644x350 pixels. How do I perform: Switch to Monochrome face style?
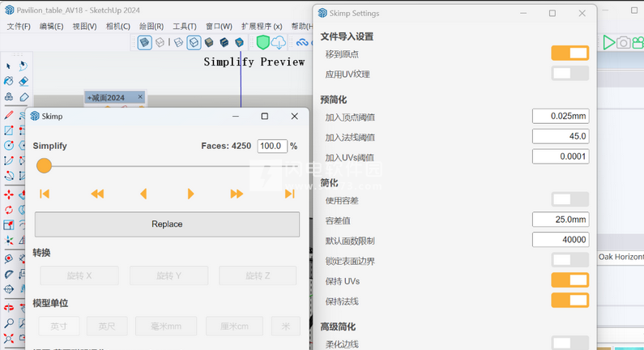point(240,42)
